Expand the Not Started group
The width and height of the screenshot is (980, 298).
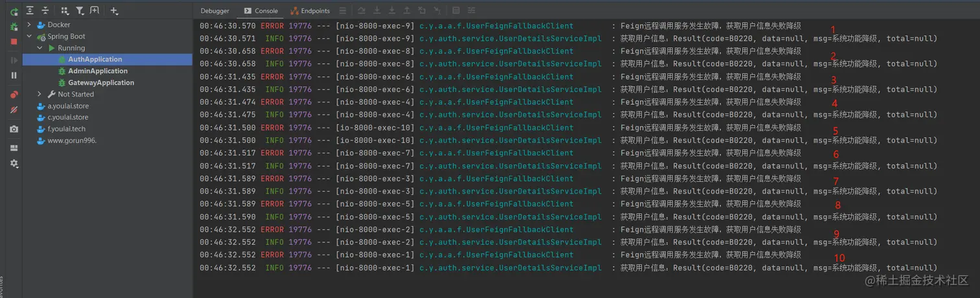(x=40, y=95)
